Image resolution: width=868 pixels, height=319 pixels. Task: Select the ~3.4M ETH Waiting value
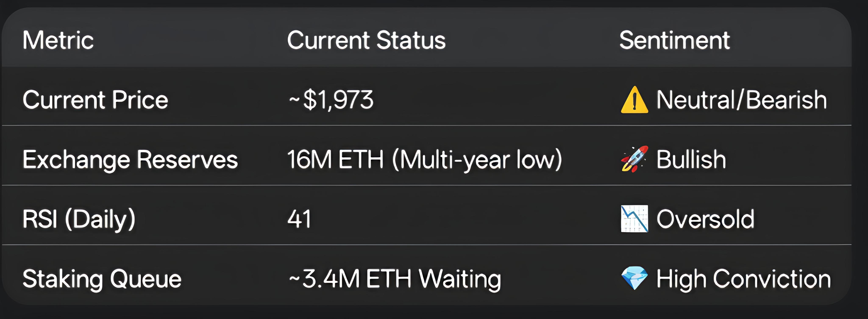(395, 279)
